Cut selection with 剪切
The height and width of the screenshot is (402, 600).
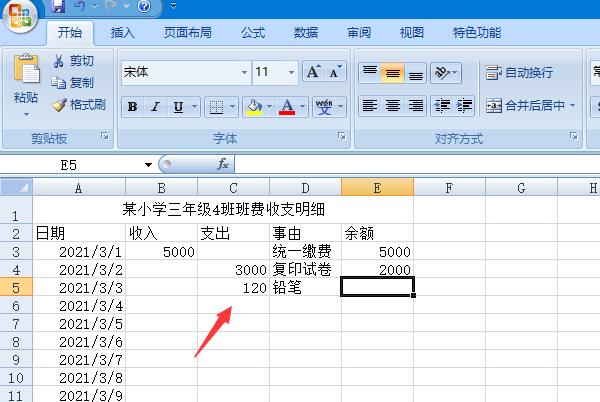click(73, 60)
